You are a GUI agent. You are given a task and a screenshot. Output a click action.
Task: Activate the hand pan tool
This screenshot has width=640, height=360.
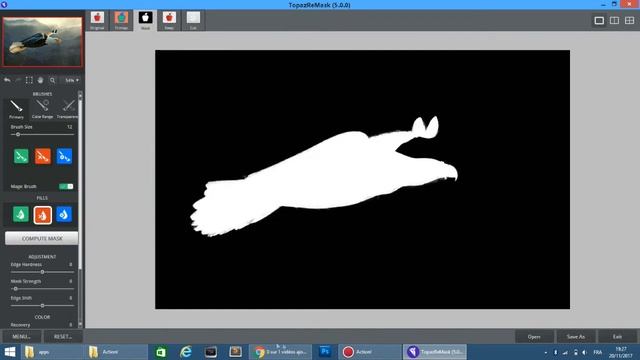click(40, 80)
